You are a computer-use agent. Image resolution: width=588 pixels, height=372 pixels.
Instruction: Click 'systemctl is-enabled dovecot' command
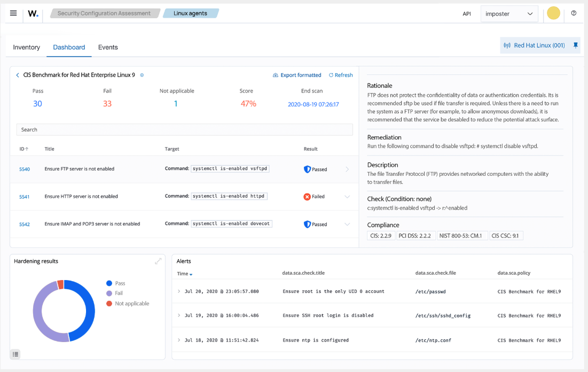[x=231, y=223]
